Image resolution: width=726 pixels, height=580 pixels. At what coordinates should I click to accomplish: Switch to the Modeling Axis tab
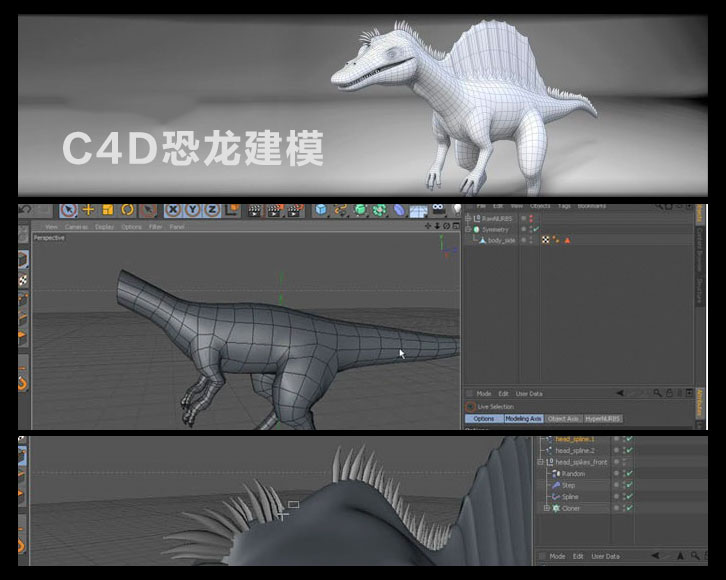pyautogui.click(x=523, y=418)
